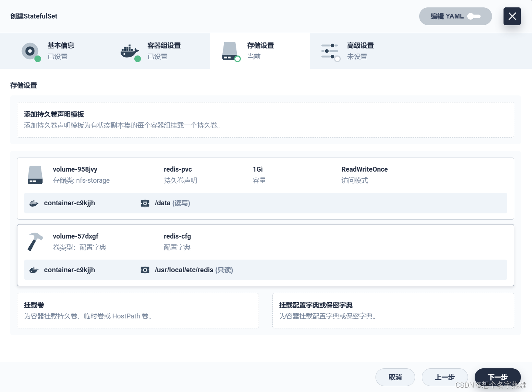Click the 存储类: nfs-storage label

click(x=81, y=180)
